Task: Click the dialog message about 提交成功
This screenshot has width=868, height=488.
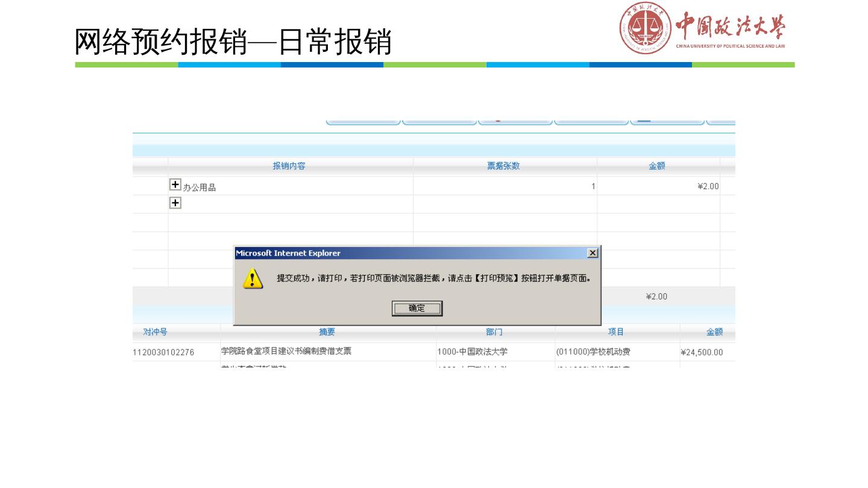Action: [434, 278]
